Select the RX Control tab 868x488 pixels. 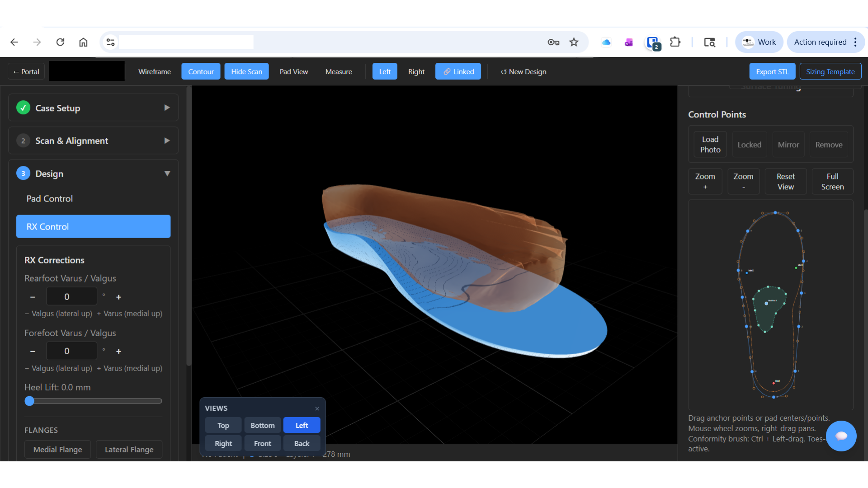(93, 226)
